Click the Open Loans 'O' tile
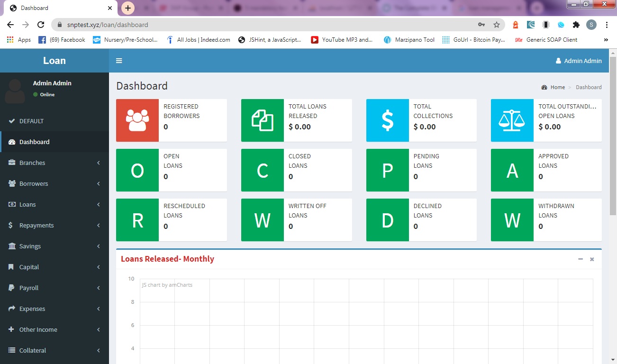The width and height of the screenshot is (617, 364). coord(137,170)
